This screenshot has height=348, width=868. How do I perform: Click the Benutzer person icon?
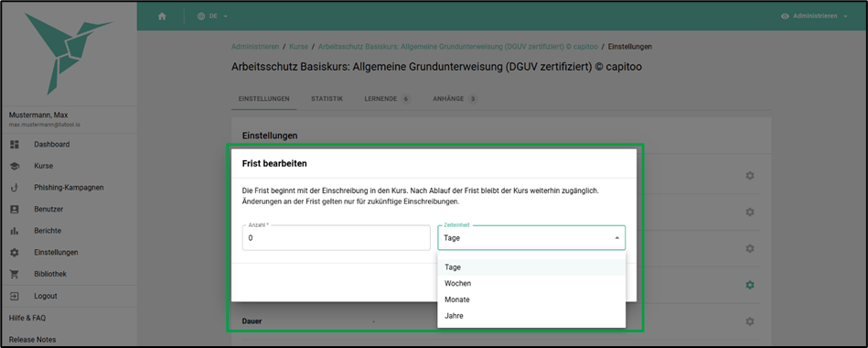[15, 209]
